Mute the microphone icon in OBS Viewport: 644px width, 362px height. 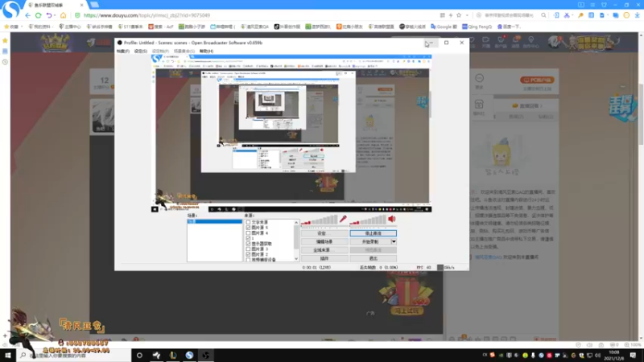pyautogui.click(x=343, y=219)
